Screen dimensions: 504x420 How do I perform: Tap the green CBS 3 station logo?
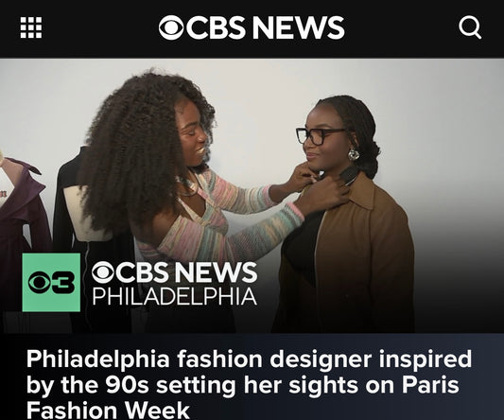pyautogui.click(x=51, y=282)
